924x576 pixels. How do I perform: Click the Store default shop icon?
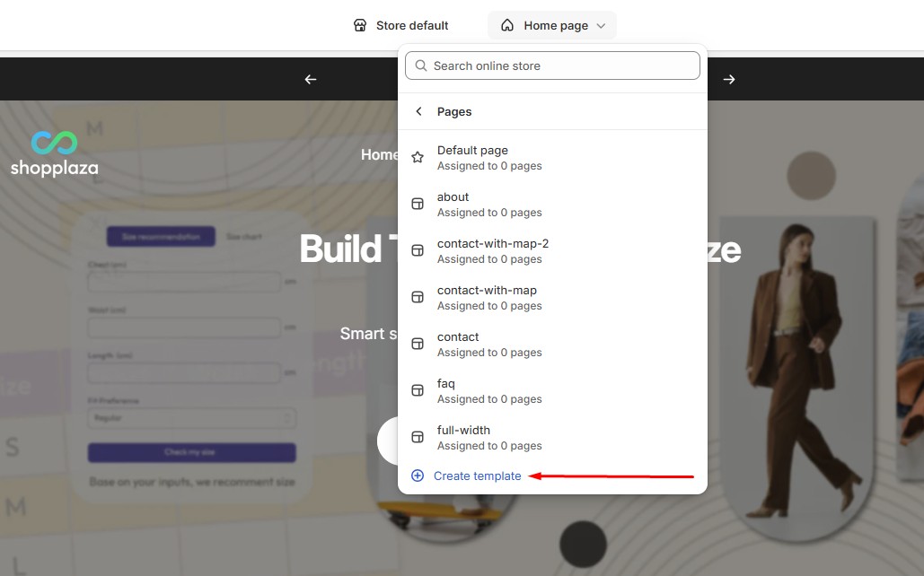click(x=360, y=26)
